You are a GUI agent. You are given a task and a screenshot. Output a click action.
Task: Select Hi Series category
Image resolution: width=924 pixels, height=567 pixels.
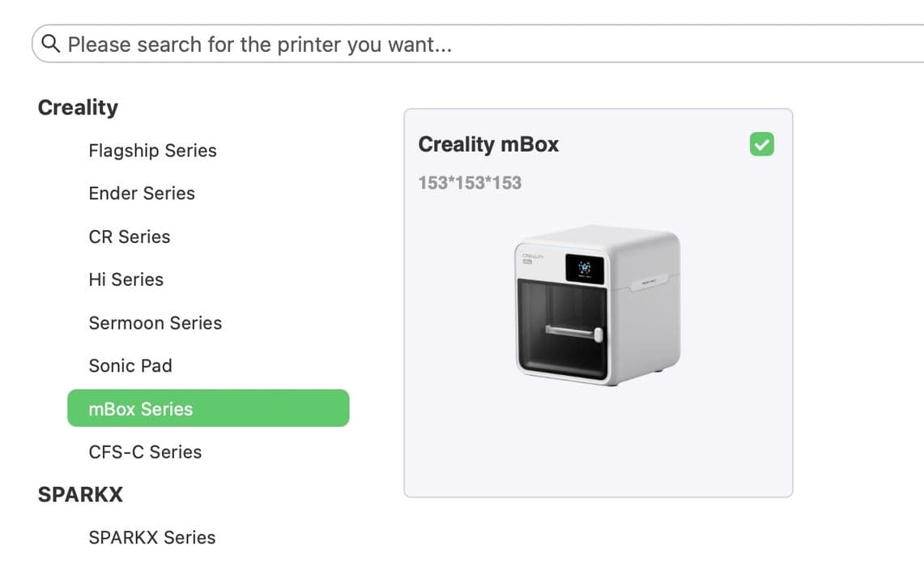126,279
